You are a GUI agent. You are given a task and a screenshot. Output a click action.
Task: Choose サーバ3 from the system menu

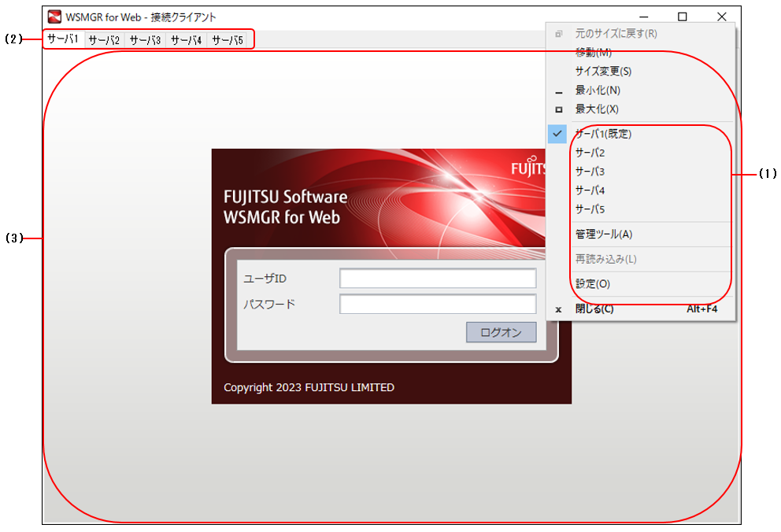[x=590, y=172]
